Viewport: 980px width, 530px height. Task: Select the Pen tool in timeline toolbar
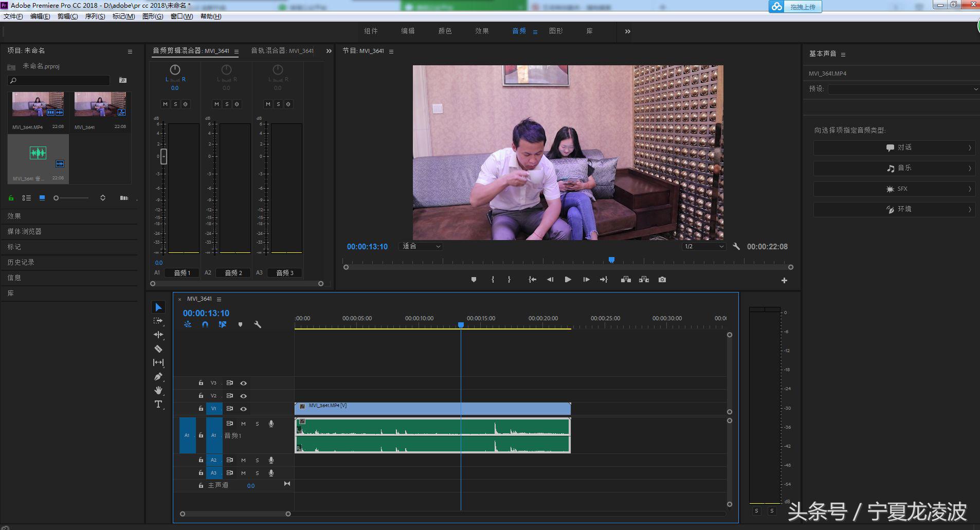159,376
